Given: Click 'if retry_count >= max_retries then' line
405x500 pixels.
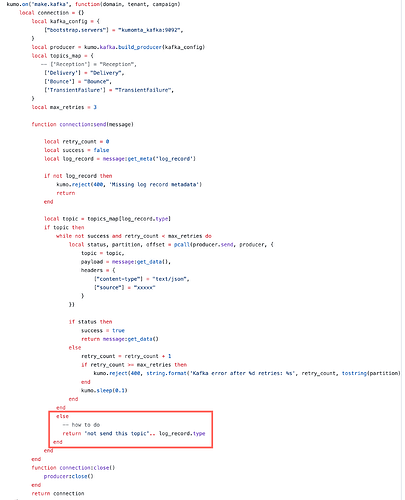Looking at the screenshot, I should pyautogui.click(x=134, y=365).
